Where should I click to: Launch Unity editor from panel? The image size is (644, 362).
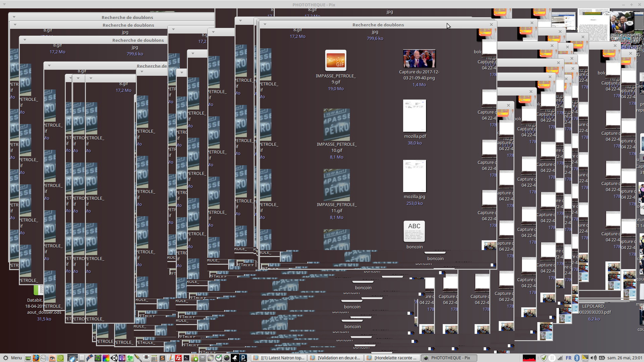click(114, 358)
